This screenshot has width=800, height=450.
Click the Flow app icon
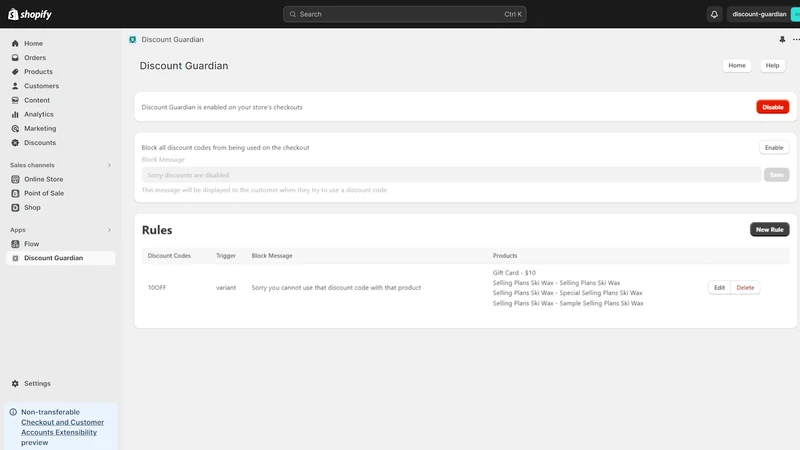tap(15, 244)
